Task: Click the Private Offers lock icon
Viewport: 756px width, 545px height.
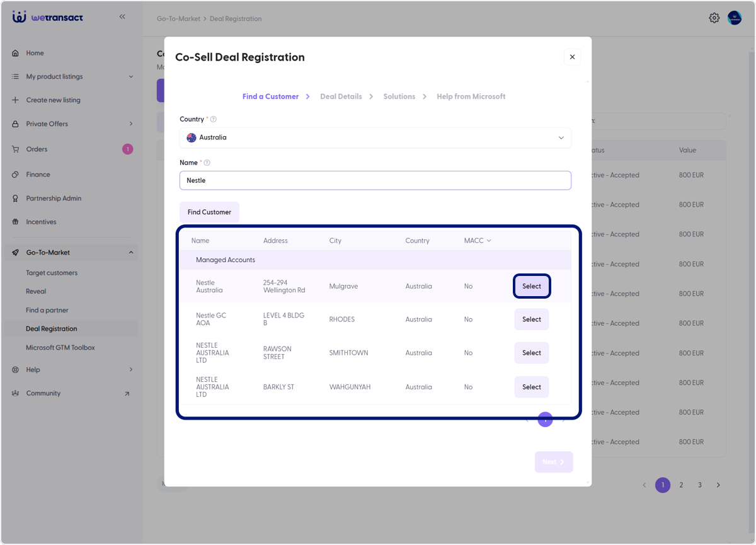Action: point(16,124)
